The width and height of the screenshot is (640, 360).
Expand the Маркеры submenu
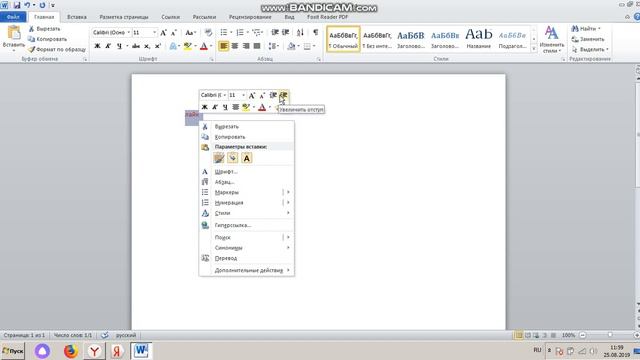coord(247,192)
